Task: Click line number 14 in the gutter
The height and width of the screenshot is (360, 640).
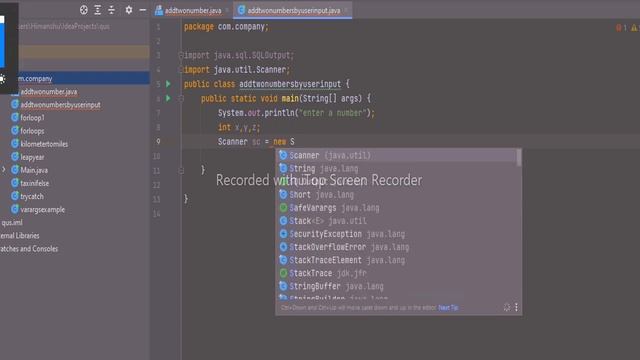Action: pyautogui.click(x=157, y=213)
